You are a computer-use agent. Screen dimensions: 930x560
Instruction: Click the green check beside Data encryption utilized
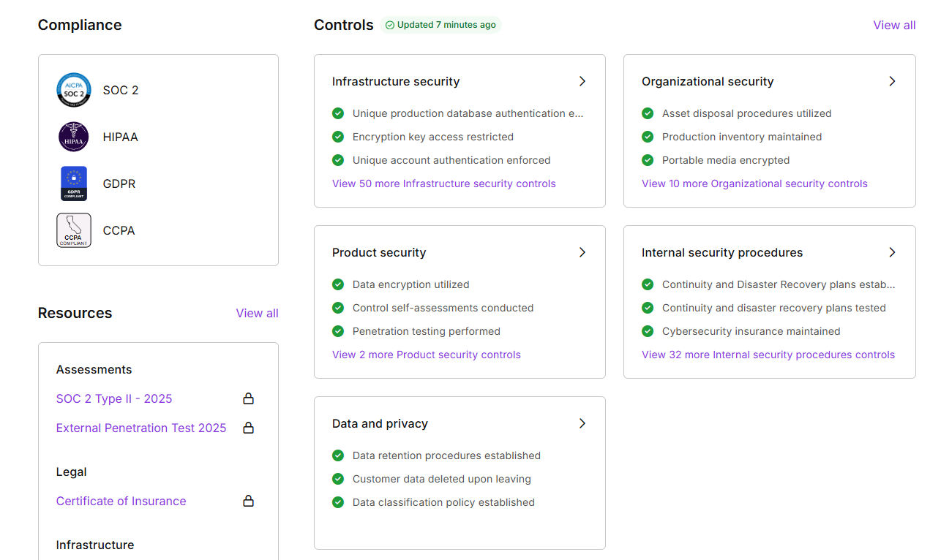[337, 284]
